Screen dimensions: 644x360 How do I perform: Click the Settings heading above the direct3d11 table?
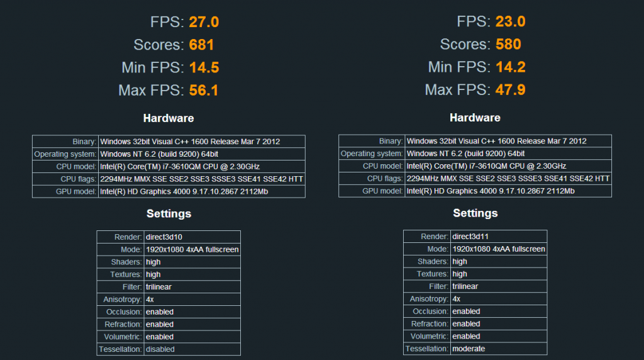coord(475,213)
